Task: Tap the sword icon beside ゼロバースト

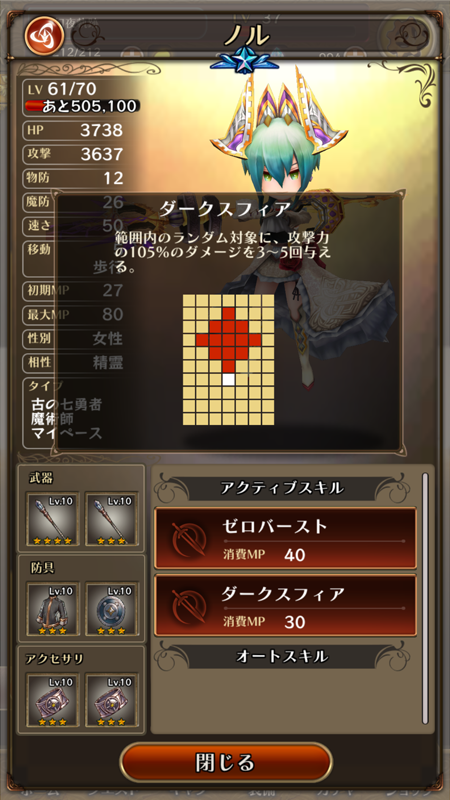Action: click(189, 539)
